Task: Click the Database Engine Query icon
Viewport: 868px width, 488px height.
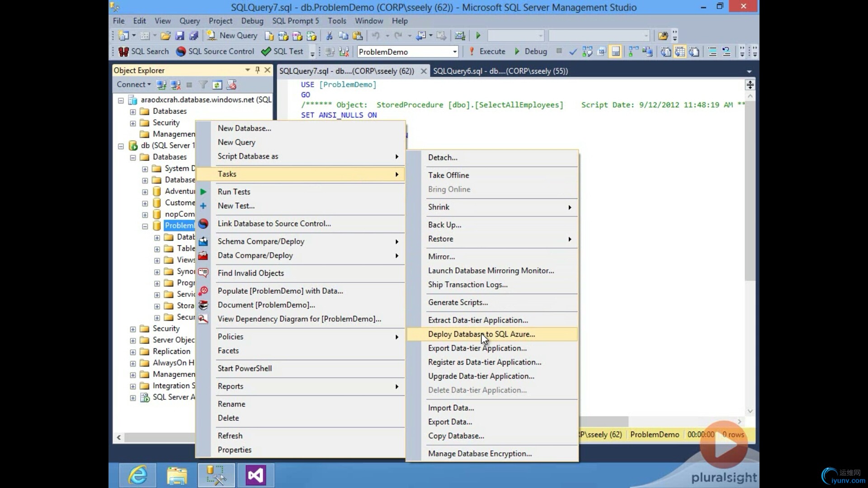Action: [x=269, y=35]
